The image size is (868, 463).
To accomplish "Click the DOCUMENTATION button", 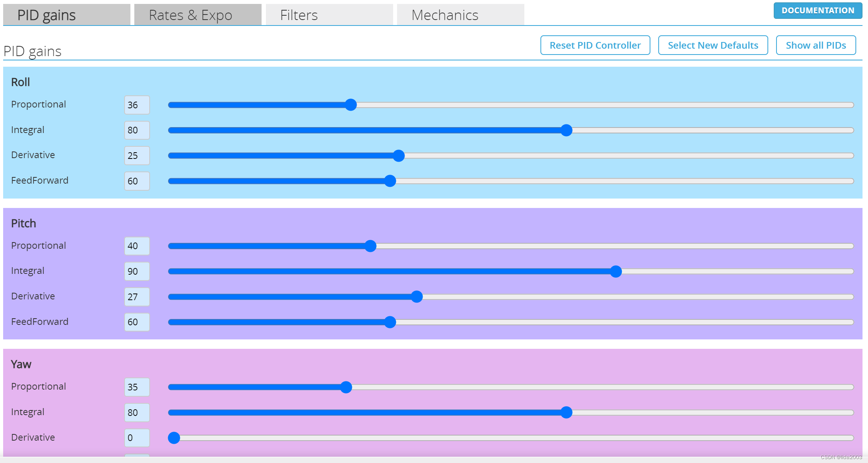I will pos(818,11).
